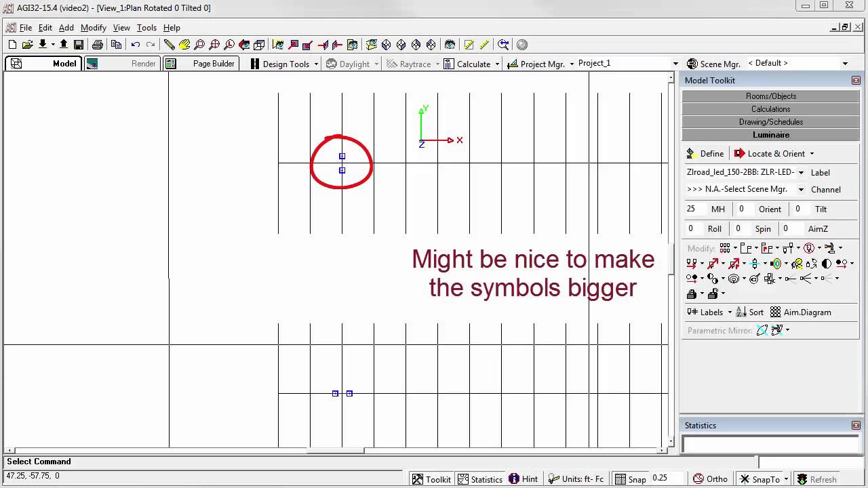Switch to Model mode tab
Viewport: 868px width, 488px height.
pos(44,64)
